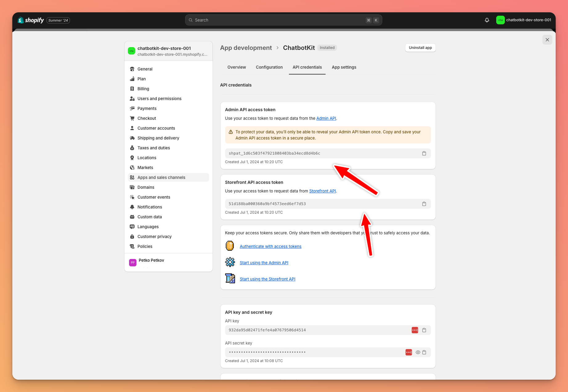The width and height of the screenshot is (568, 392).
Task: Click the API secret key masked field
Action: point(328,352)
